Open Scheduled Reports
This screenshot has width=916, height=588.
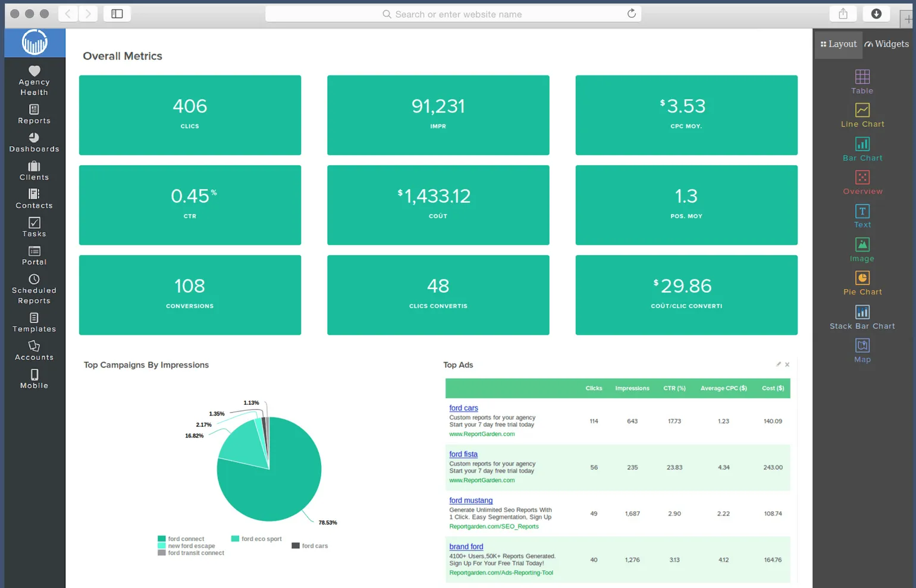[x=33, y=290]
